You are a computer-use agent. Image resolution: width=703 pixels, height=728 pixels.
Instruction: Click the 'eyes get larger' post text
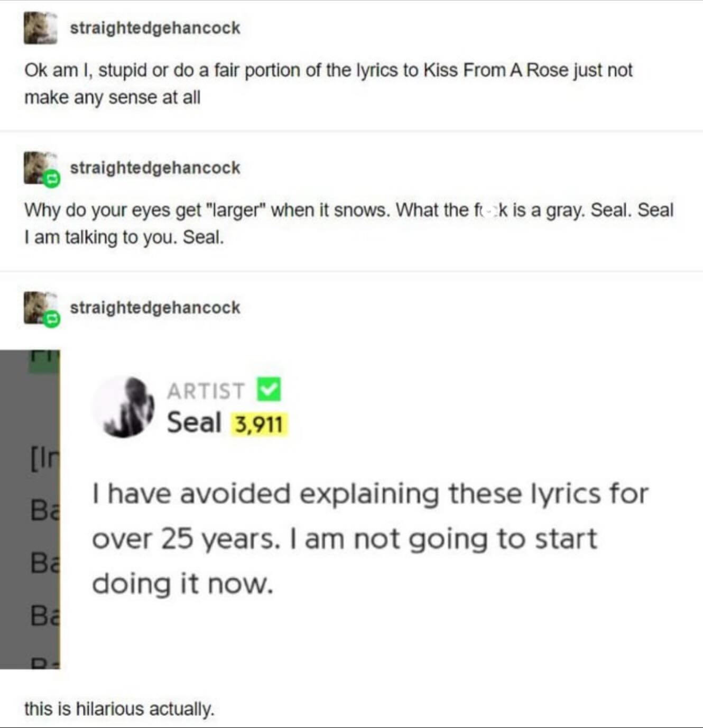pyautogui.click(x=349, y=224)
